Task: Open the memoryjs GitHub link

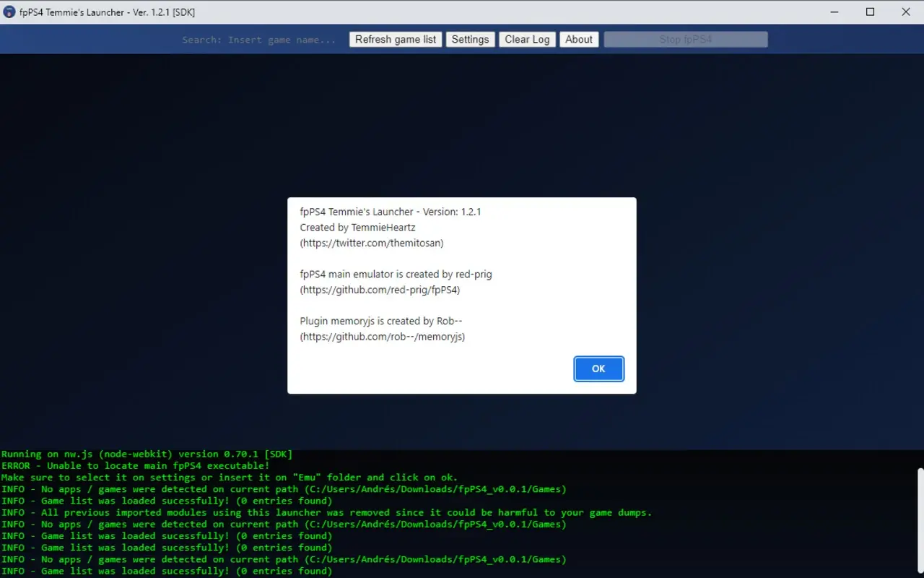Action: (x=383, y=336)
